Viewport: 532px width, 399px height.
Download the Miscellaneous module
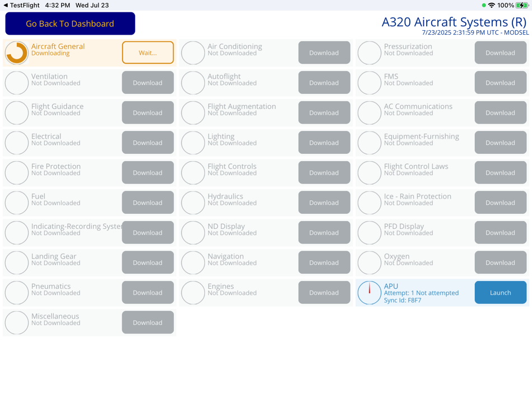click(x=148, y=323)
